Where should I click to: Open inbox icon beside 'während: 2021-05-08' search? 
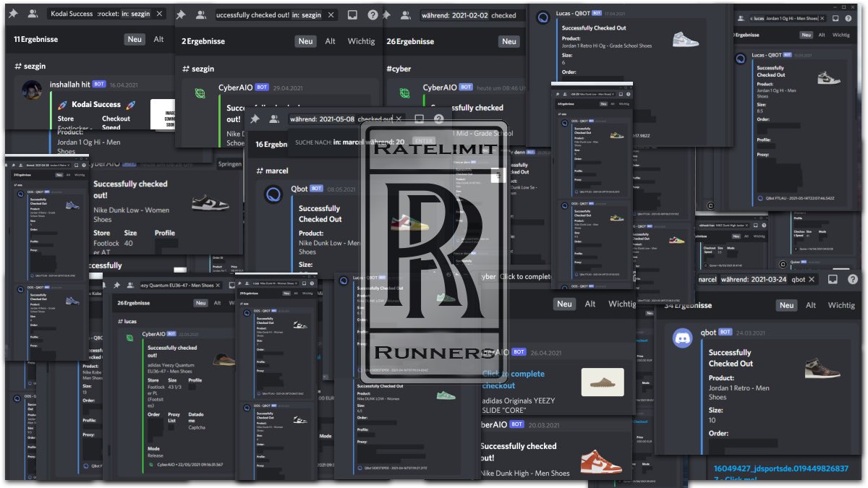pyautogui.click(x=419, y=119)
